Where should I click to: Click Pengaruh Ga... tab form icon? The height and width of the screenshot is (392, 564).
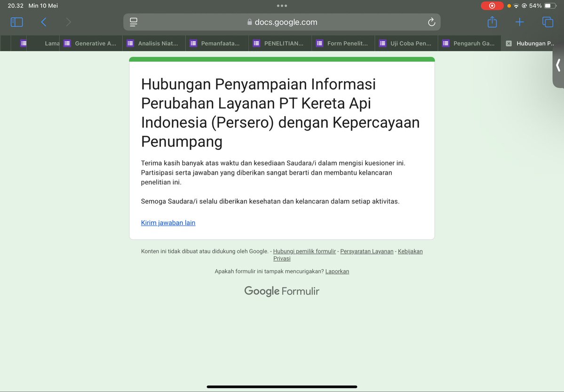445,43
